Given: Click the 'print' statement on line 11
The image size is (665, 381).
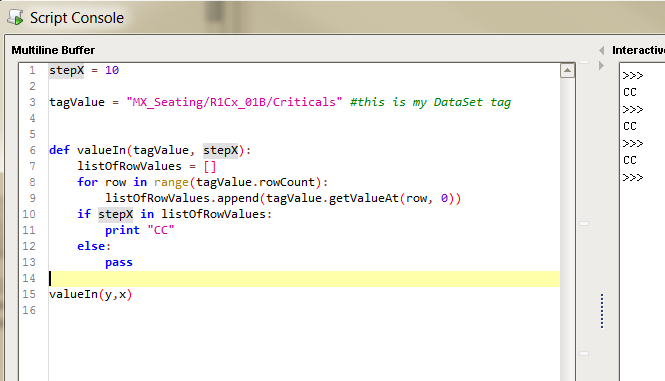Looking at the screenshot, I should [x=123, y=230].
